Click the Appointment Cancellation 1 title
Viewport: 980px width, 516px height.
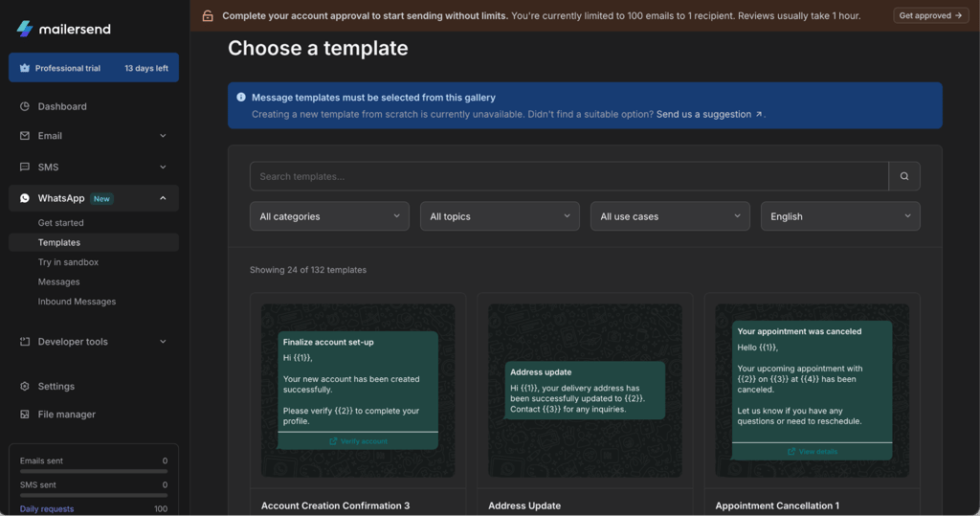(777, 505)
